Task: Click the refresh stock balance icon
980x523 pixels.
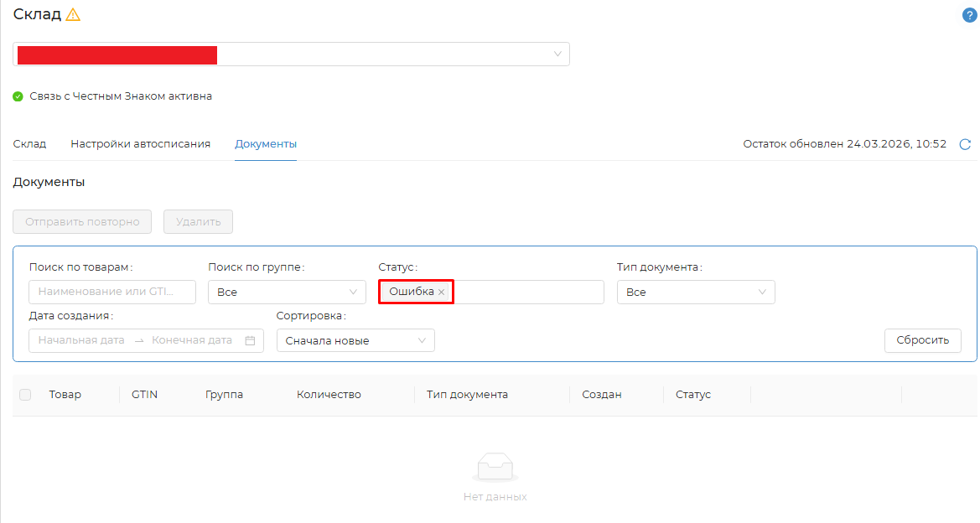Action: coord(965,144)
